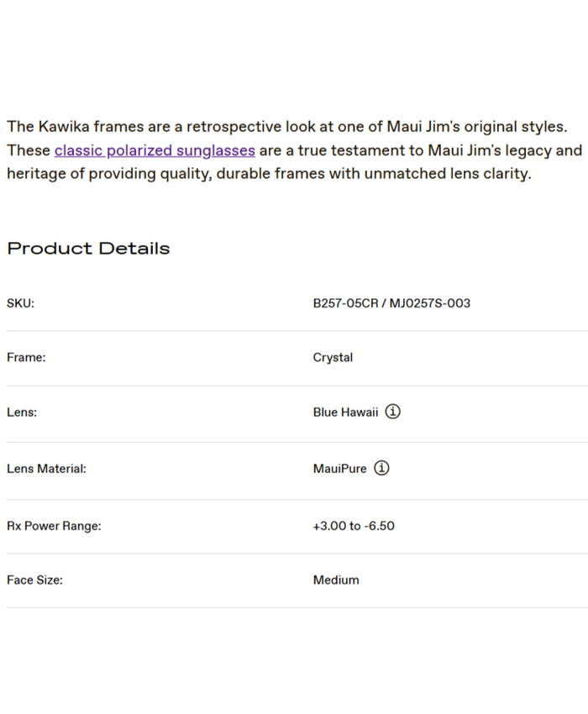Click the Medium face size value
This screenshot has width=588, height=714.
(x=336, y=580)
